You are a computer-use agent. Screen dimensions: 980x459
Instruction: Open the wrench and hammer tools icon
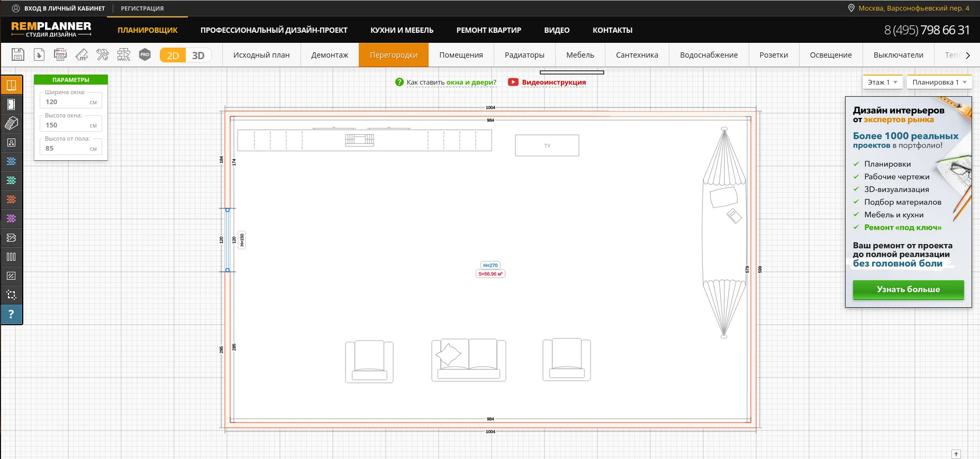[103, 54]
